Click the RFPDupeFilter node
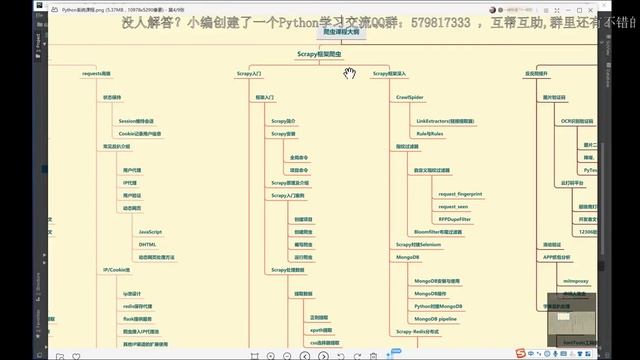Image resolution: width=640 pixels, height=360 pixels. click(x=455, y=220)
